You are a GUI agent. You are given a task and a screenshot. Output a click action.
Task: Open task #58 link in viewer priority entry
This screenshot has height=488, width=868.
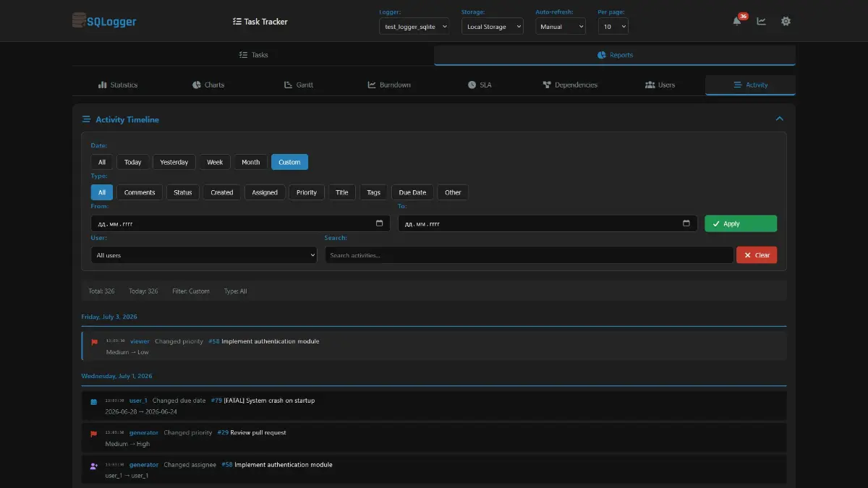tap(214, 341)
